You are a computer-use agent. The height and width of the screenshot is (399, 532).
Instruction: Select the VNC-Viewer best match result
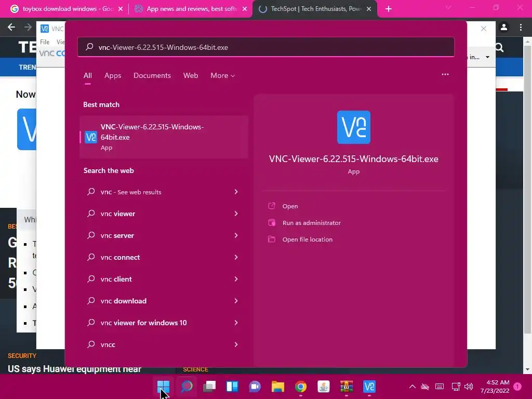(164, 137)
